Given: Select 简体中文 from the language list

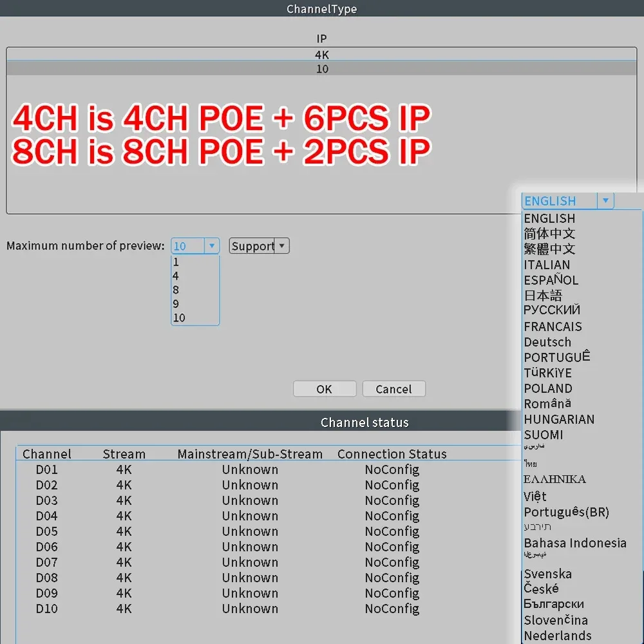Looking at the screenshot, I should click(549, 234).
